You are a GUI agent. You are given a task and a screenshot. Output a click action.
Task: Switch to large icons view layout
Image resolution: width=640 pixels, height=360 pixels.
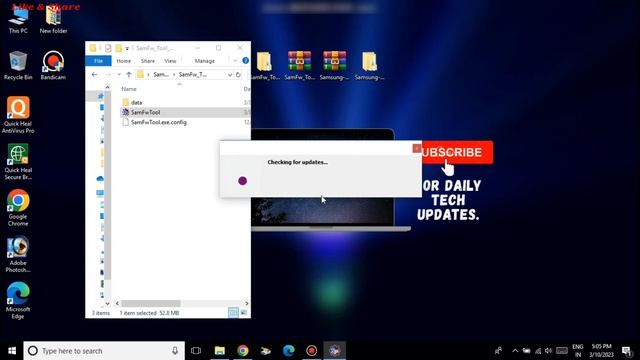pyautogui.click(x=244, y=313)
